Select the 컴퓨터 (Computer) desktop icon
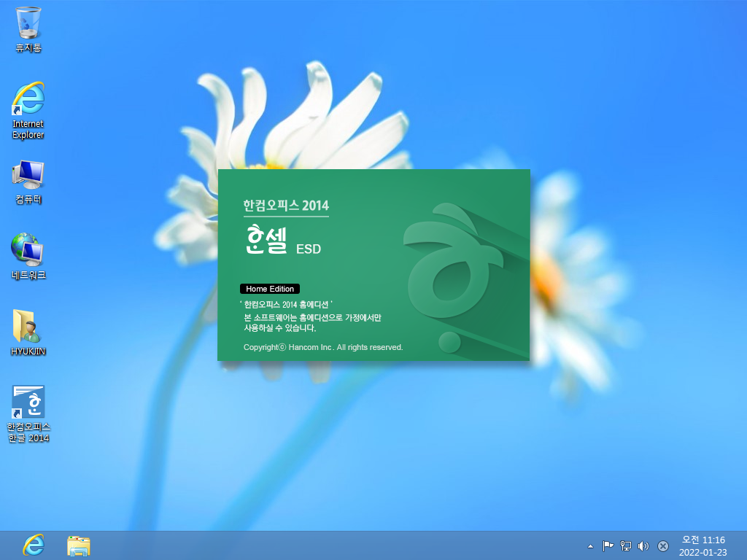The height and width of the screenshot is (560, 747). point(28,182)
